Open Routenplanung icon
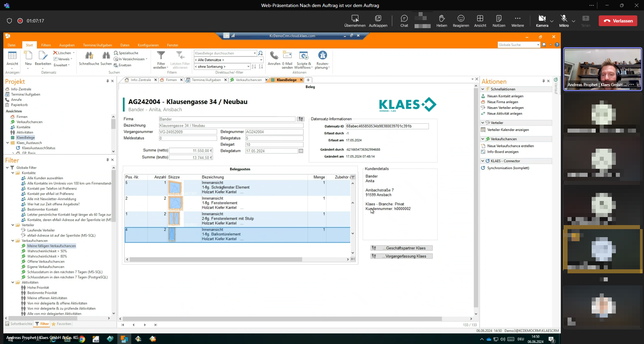Screen dimensions: 644x344 [322, 60]
